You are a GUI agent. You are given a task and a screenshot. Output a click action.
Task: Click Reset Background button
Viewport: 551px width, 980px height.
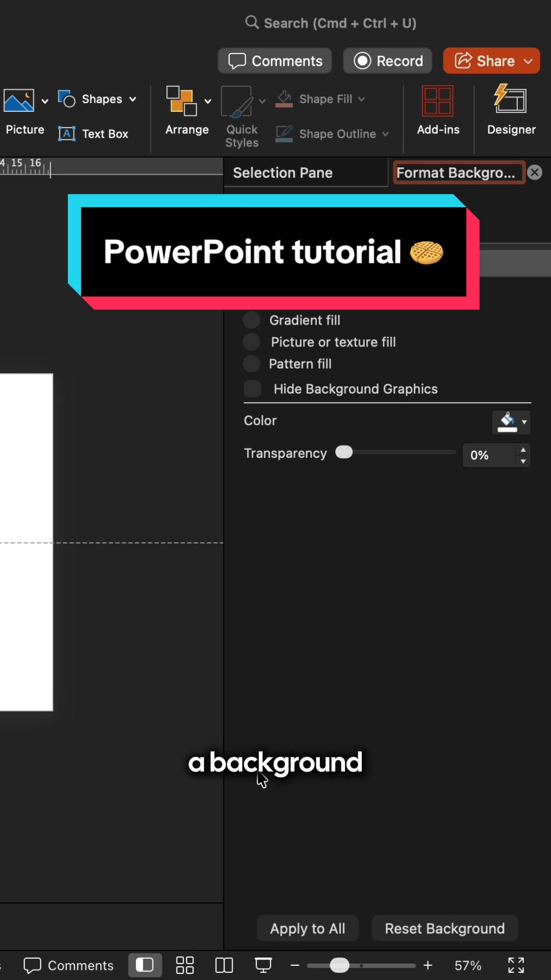click(x=445, y=928)
